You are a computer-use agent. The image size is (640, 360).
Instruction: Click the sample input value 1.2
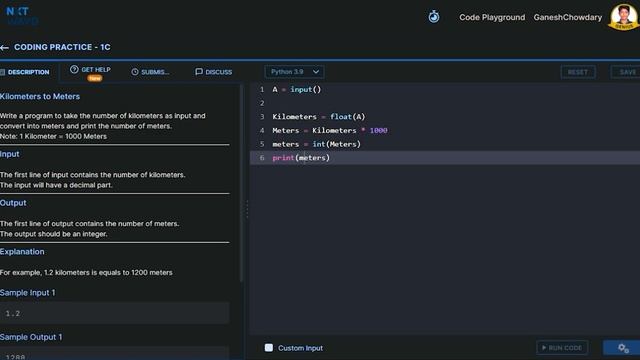tap(13, 313)
